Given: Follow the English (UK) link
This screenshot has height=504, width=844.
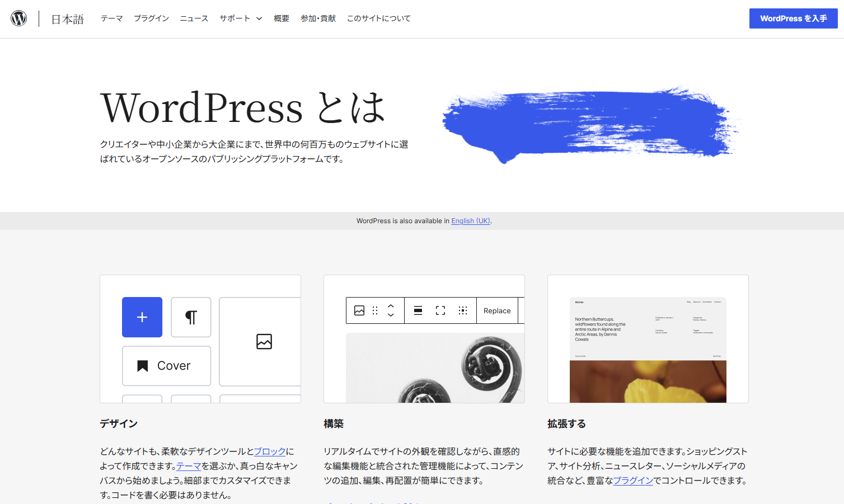Looking at the screenshot, I should (470, 220).
